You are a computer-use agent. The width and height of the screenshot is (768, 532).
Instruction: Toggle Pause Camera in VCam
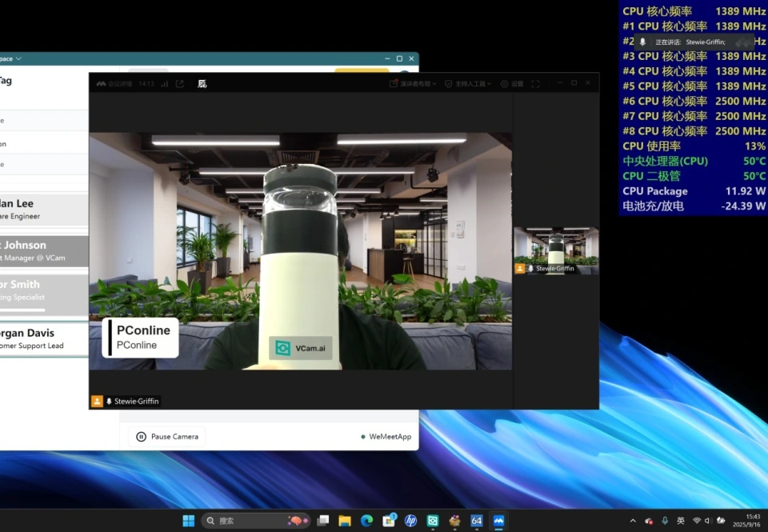[x=166, y=437]
